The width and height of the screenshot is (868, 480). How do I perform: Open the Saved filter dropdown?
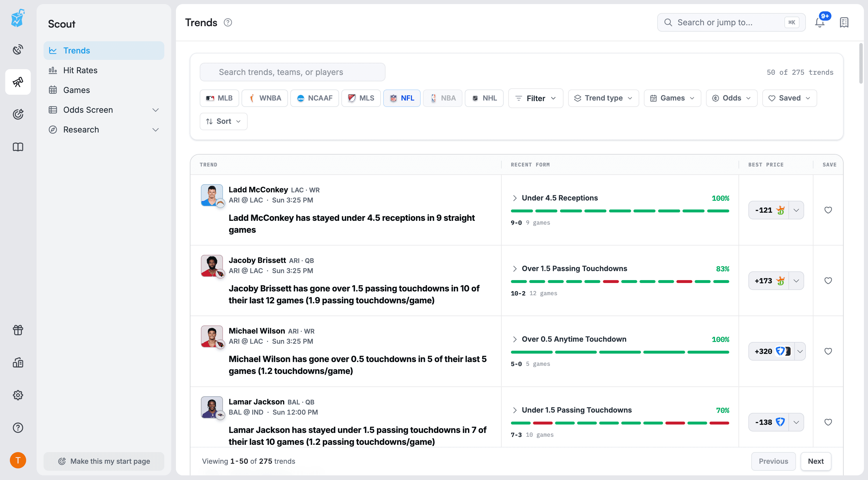click(x=790, y=98)
